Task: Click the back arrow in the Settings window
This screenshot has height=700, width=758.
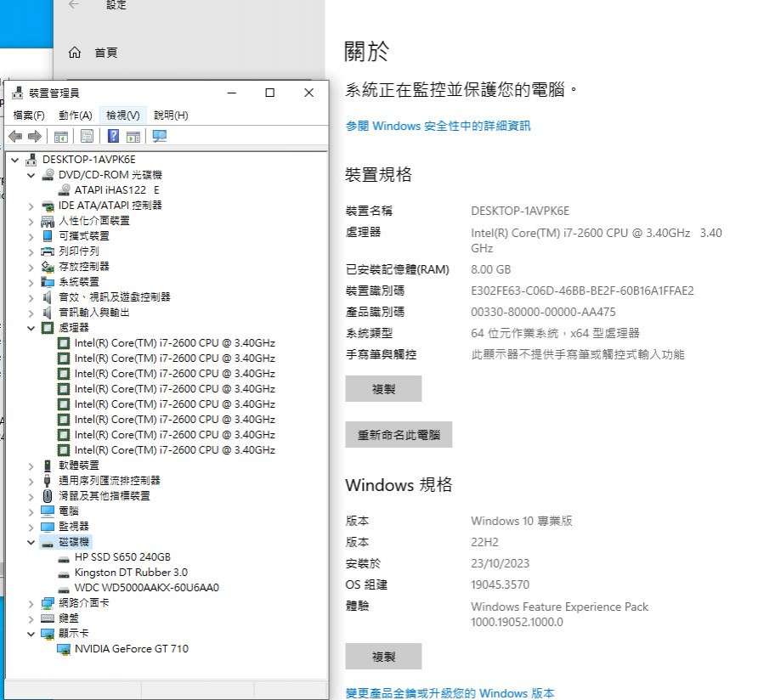Action: (73, 5)
